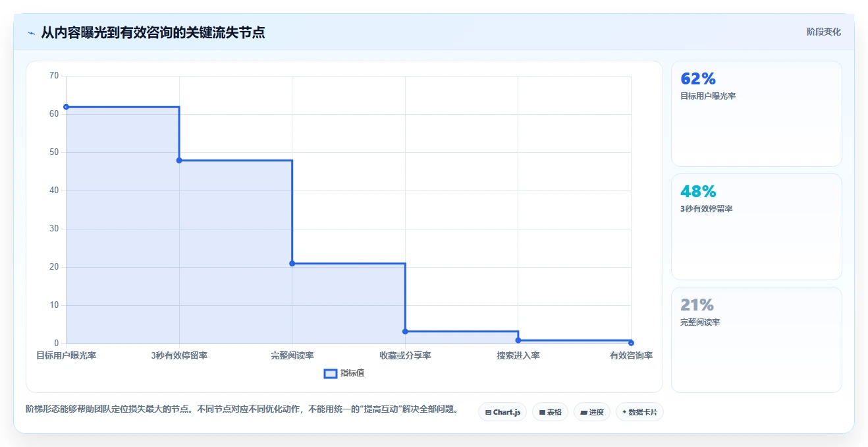This screenshot has height=447, width=868.
Task: Click the x-axis label 收藏或分享率
Action: [405, 355]
